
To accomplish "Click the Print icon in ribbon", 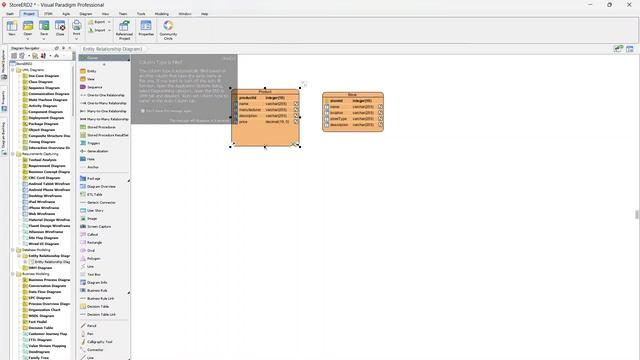I will pyautogui.click(x=76, y=27).
